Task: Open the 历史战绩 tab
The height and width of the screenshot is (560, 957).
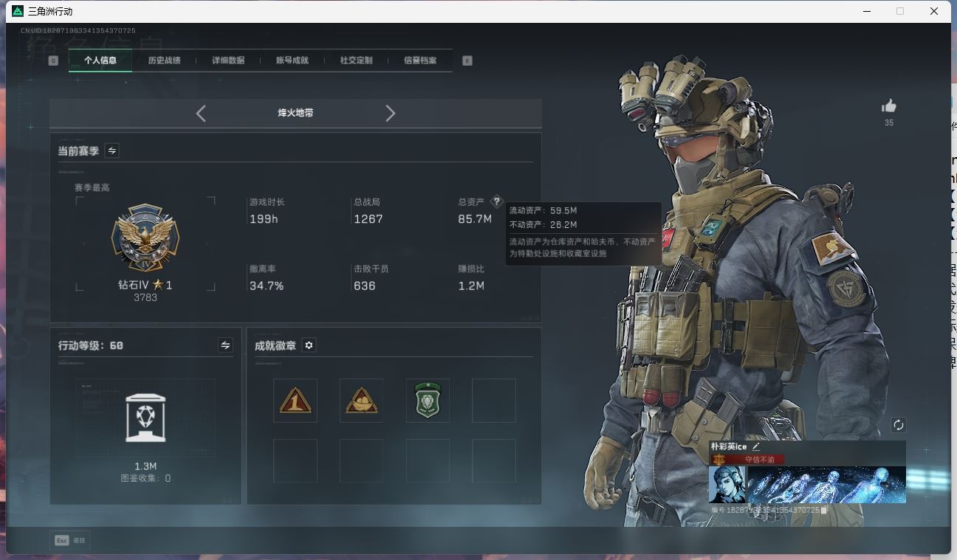Action: [x=164, y=61]
